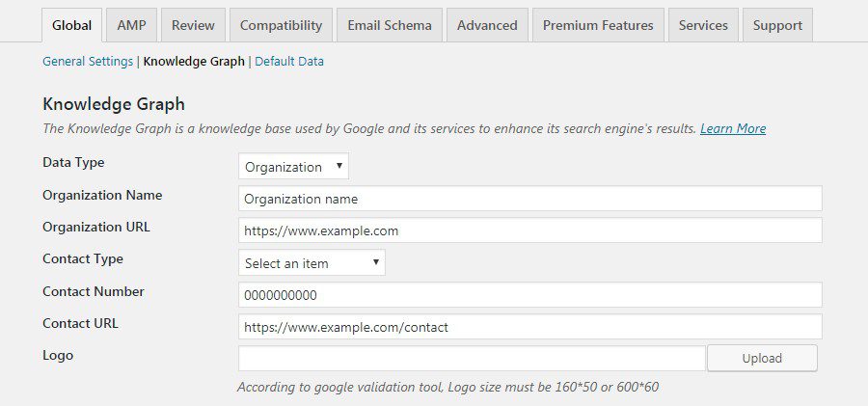
Task: Go to General Settings sub-section
Action: 88,62
